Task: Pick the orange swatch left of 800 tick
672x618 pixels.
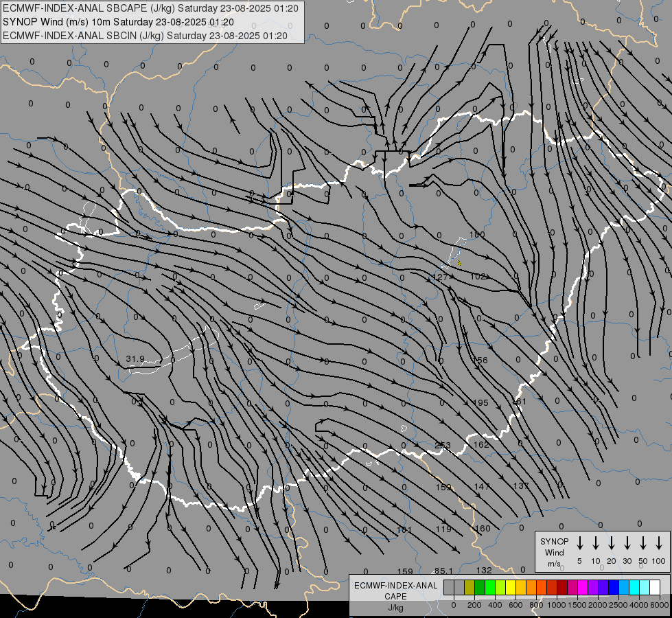Action: click(531, 587)
